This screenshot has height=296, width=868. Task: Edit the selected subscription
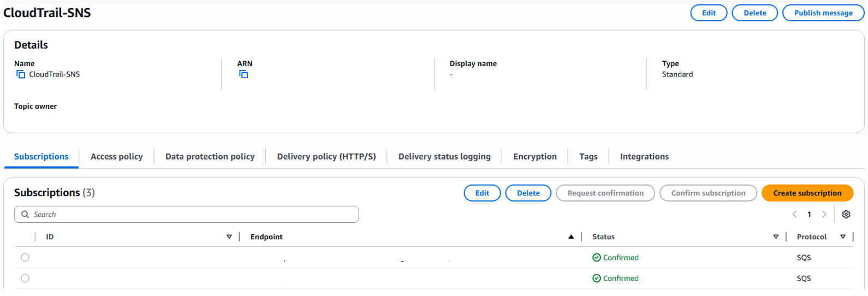pyautogui.click(x=482, y=193)
